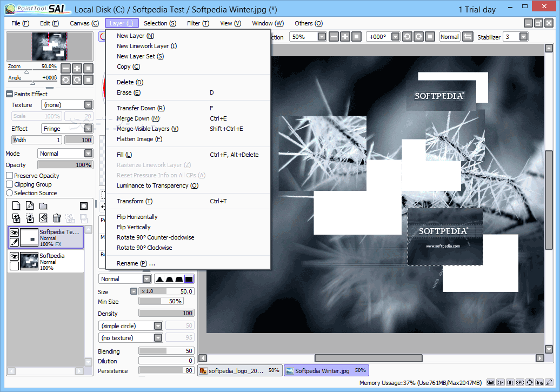Image resolution: width=560 pixels, height=392 pixels.
Task: Click top toolbar rotate clockwise button
Action: coord(419,37)
